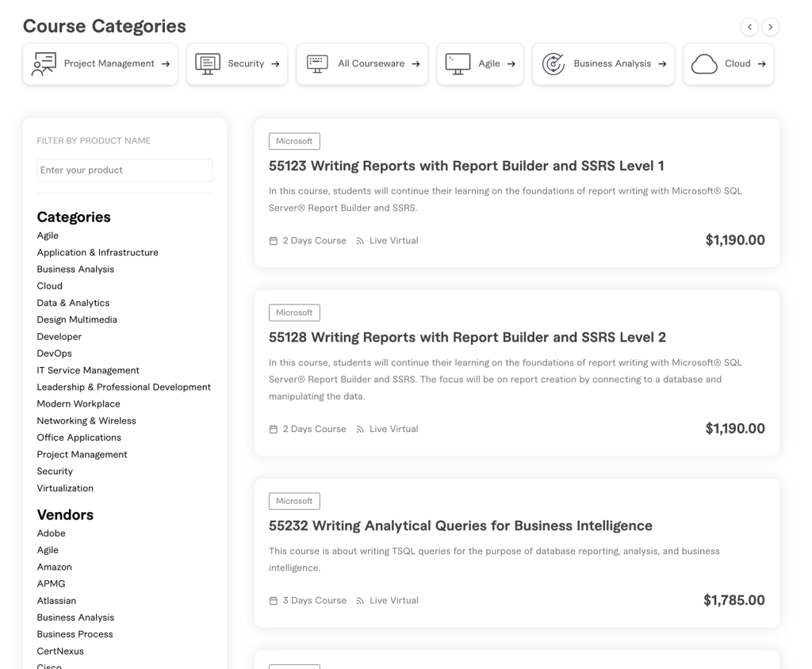Viewport: 812px width, 669px height.
Task: Select Developer category
Action: coord(59,337)
